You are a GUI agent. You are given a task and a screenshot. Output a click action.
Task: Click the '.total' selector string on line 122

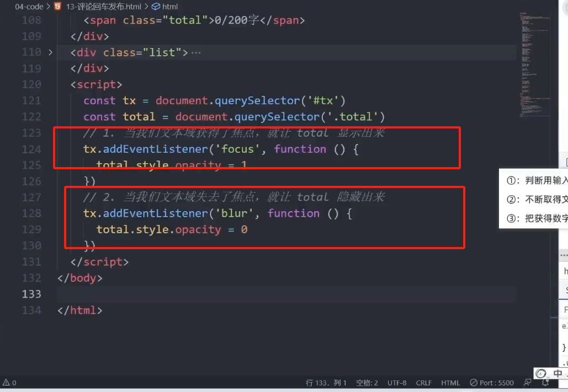pyautogui.click(x=353, y=117)
